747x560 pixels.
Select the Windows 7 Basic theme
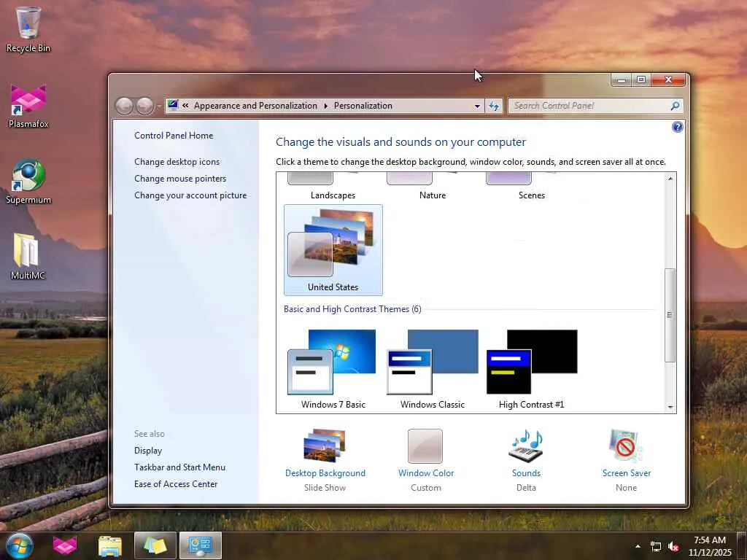pyautogui.click(x=333, y=369)
